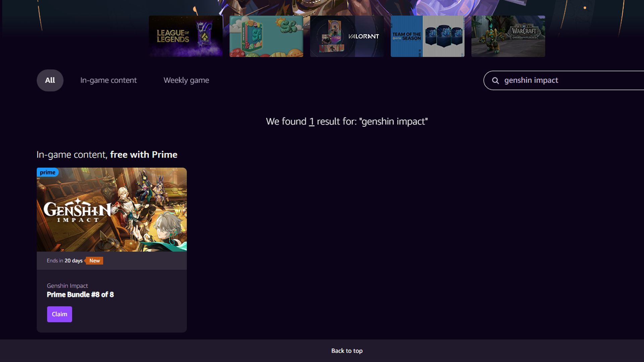Click the colorful card game banner icon
The height and width of the screenshot is (362, 644).
click(266, 36)
